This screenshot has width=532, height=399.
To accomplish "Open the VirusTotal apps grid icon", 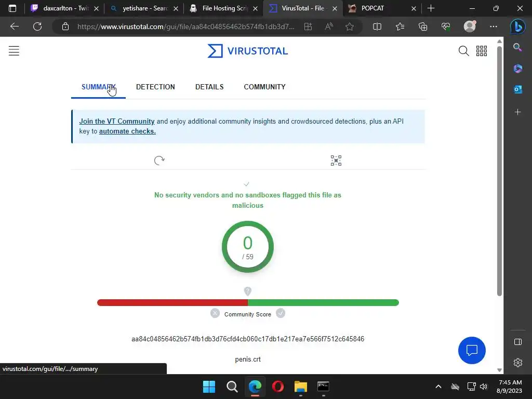I will pos(482,51).
